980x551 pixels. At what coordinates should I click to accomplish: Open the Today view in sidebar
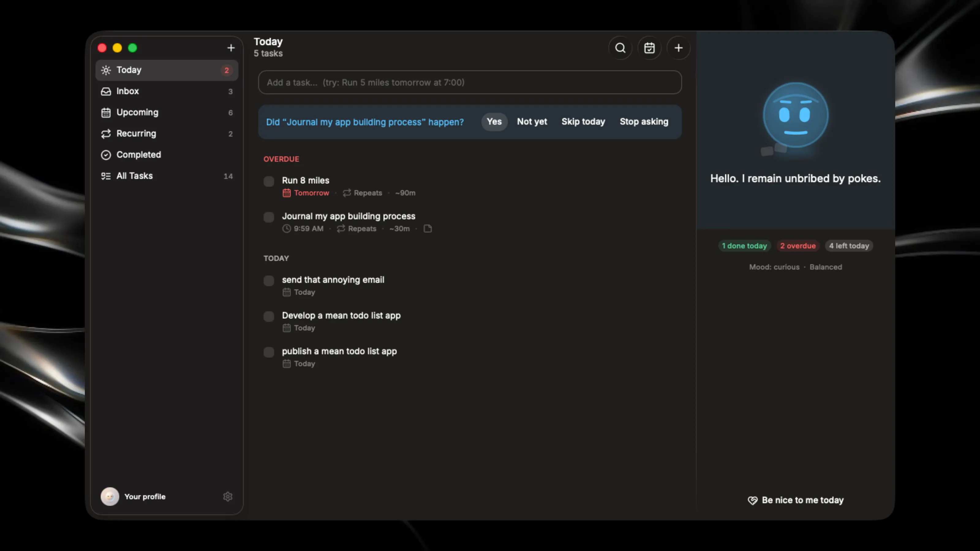pos(167,70)
